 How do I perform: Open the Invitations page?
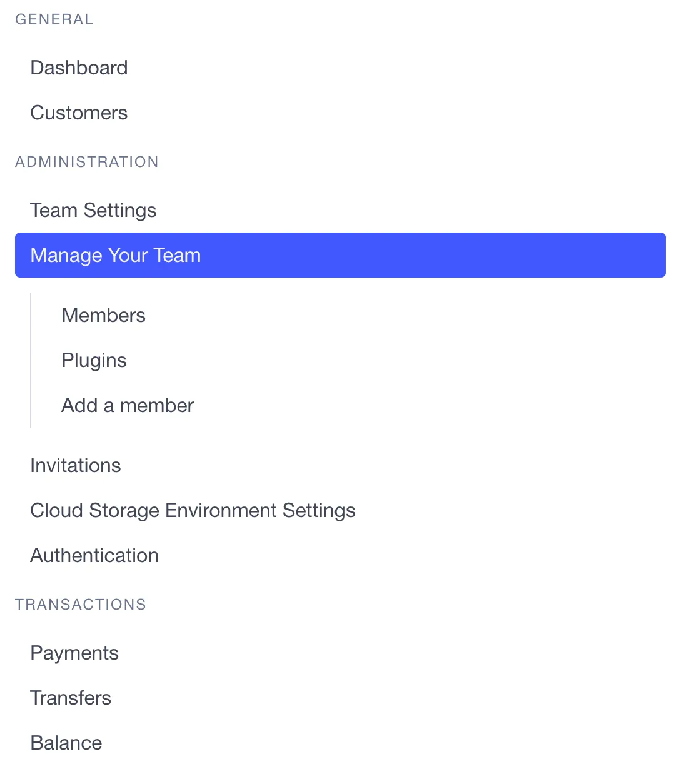pos(75,465)
